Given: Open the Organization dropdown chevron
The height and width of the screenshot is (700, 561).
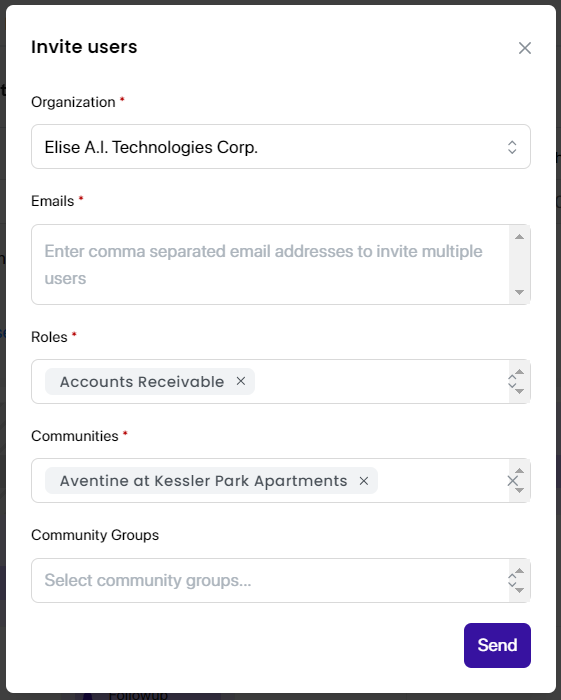Looking at the screenshot, I should (512, 147).
